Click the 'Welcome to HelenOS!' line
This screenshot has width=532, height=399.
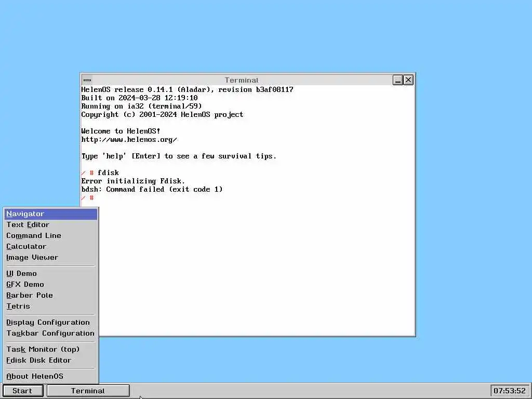pos(121,131)
